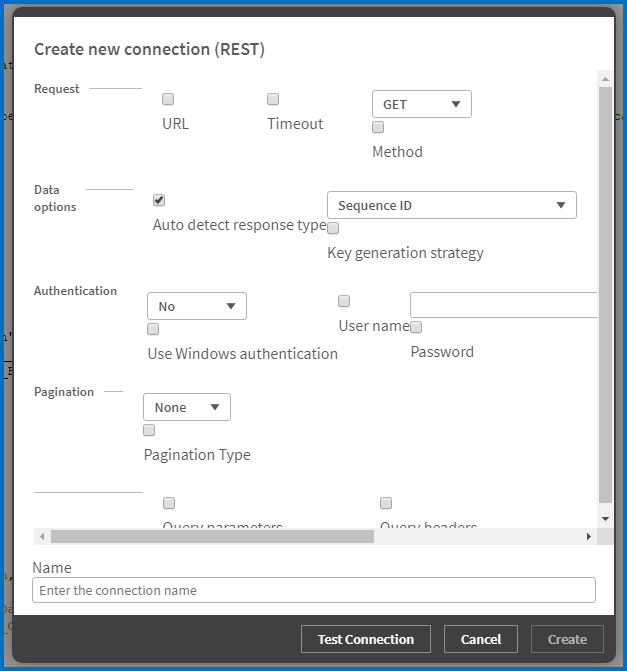Click the vertical scrollbar down arrow
627x671 pixels.
(605, 518)
